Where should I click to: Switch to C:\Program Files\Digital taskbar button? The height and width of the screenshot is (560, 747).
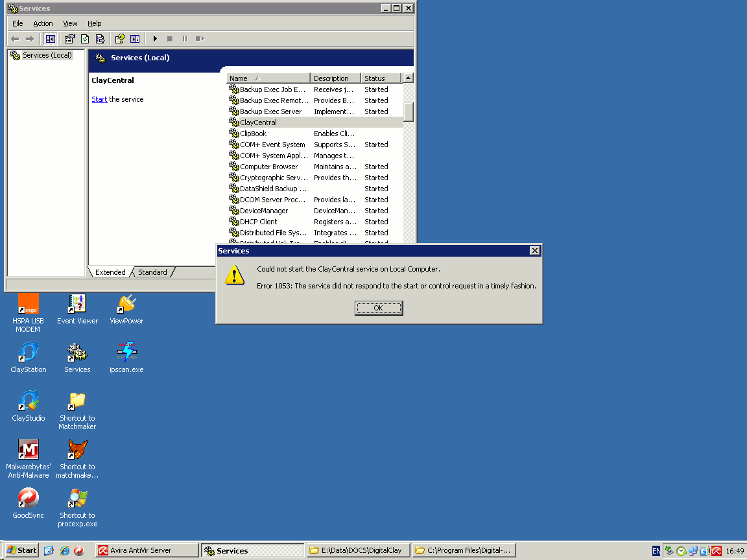(x=464, y=550)
